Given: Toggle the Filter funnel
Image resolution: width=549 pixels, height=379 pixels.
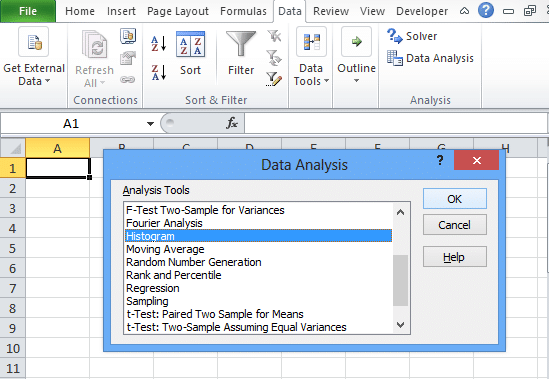Looking at the screenshot, I should point(241,53).
